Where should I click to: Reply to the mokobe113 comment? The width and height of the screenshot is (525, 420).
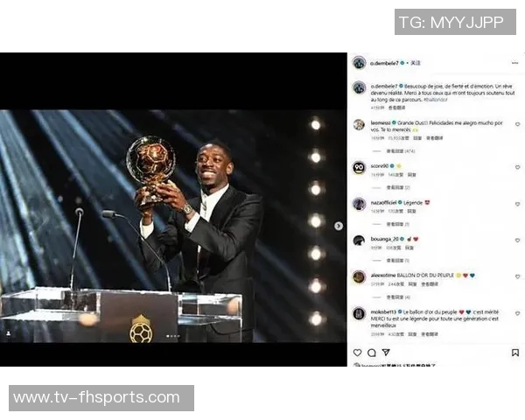(x=412, y=334)
